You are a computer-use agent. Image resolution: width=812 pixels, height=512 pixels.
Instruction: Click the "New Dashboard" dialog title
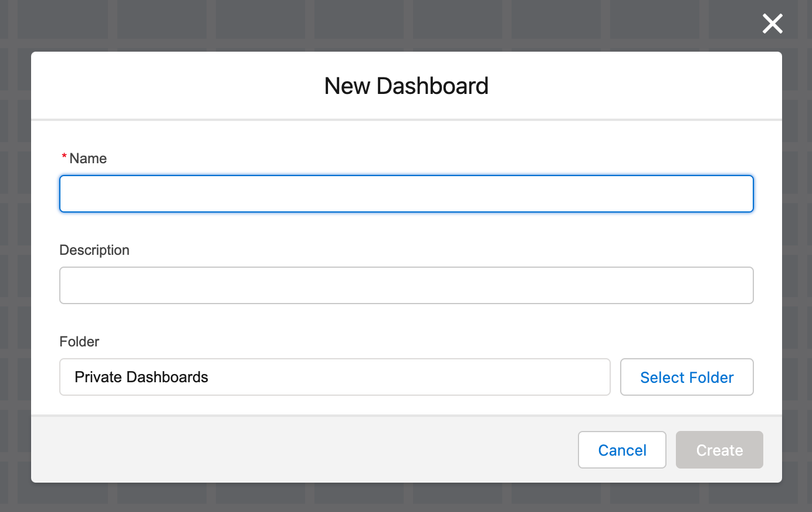pyautogui.click(x=406, y=86)
